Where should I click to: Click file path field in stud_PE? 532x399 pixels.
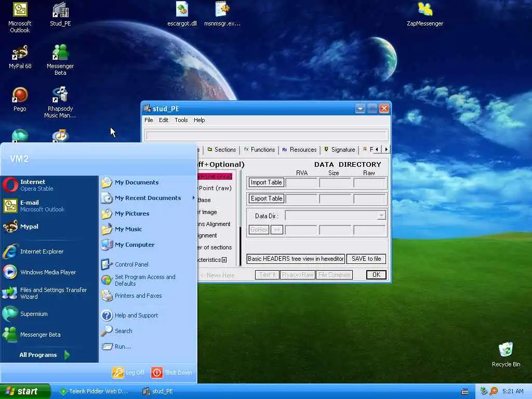click(267, 135)
